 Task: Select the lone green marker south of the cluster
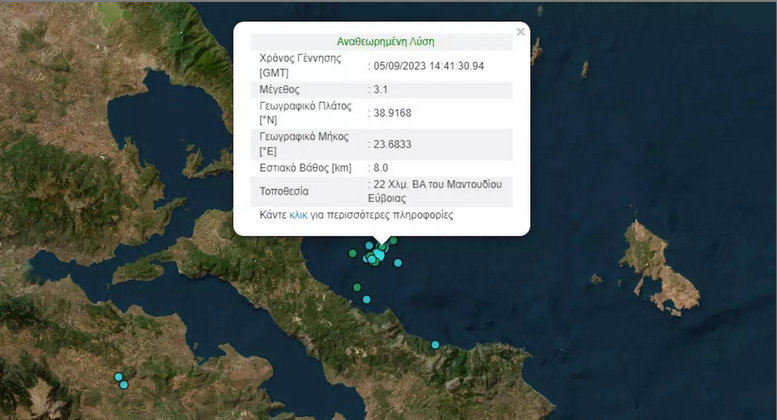pyautogui.click(x=358, y=287)
